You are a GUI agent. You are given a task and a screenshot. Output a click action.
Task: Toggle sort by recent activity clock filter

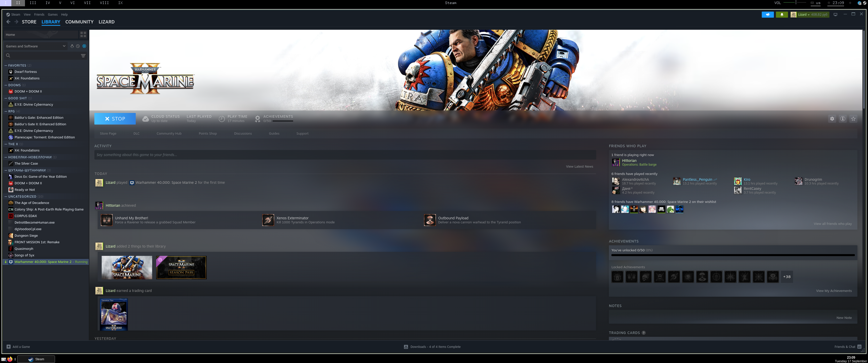(x=78, y=46)
